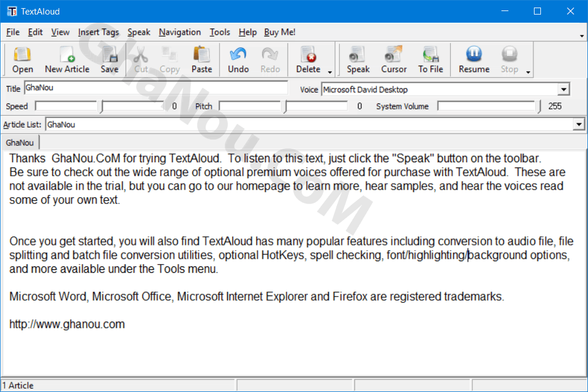Open the Article List dropdown
The image size is (588, 392).
(x=579, y=124)
